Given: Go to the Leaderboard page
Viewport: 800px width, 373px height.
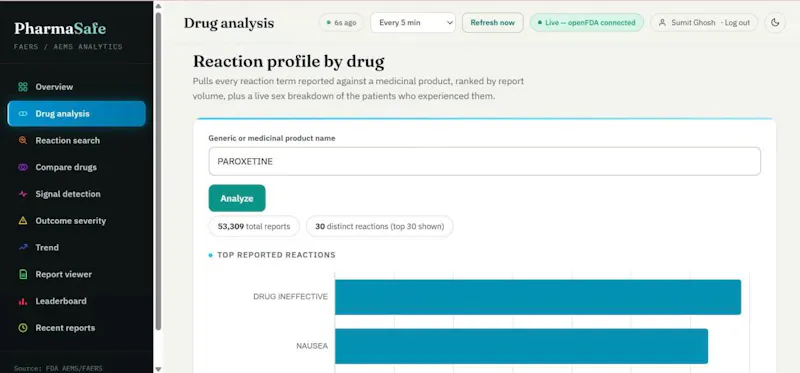Looking at the screenshot, I should point(77,301).
